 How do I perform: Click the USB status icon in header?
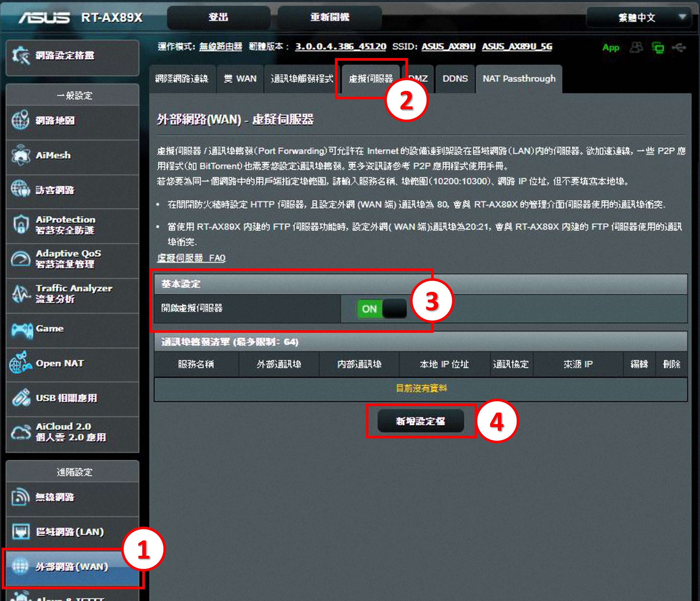pos(679,48)
